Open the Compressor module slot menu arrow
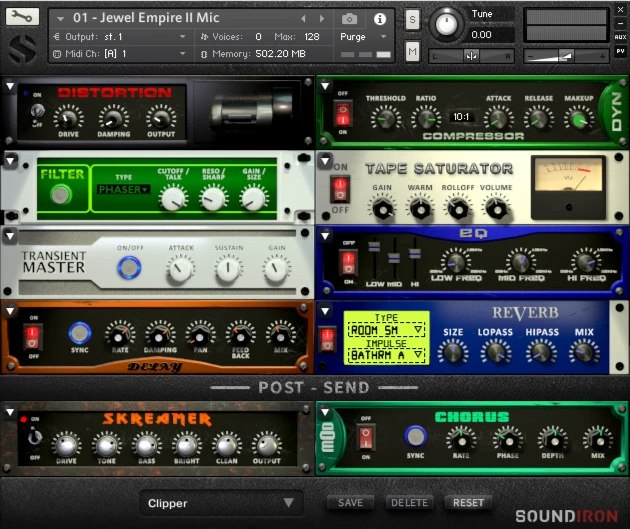Image resolution: width=630 pixels, height=529 pixels. 325,86
